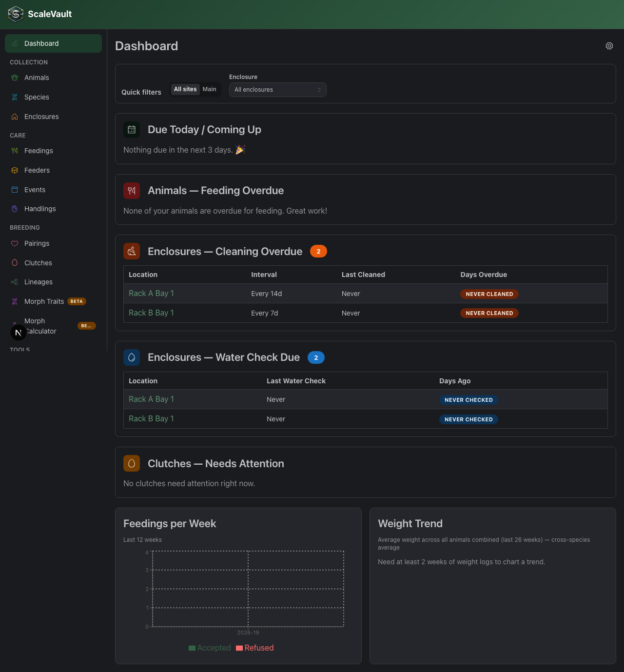This screenshot has height=672, width=624.
Task: Select the All sites quick filter
Action: click(x=185, y=89)
